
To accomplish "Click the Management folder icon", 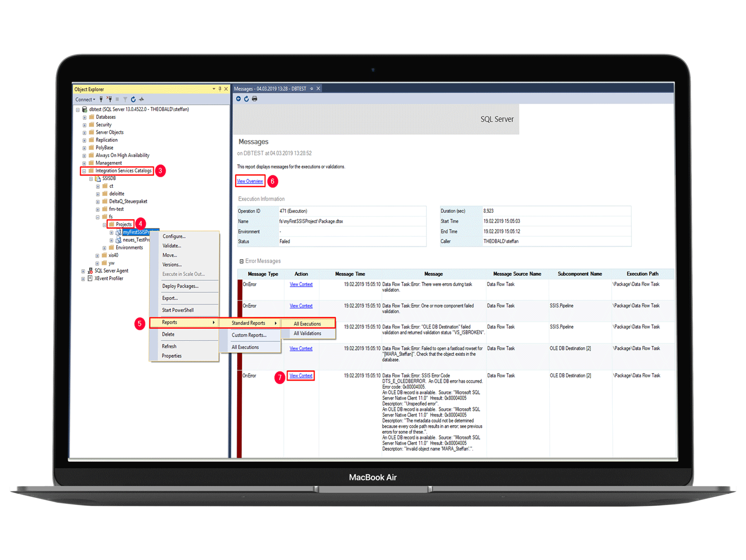I will coord(91,163).
